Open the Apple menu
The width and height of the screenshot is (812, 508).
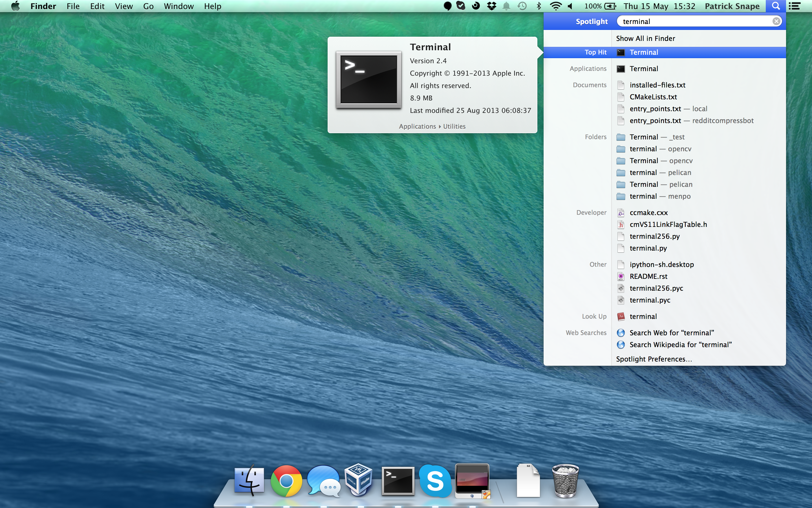[16, 6]
